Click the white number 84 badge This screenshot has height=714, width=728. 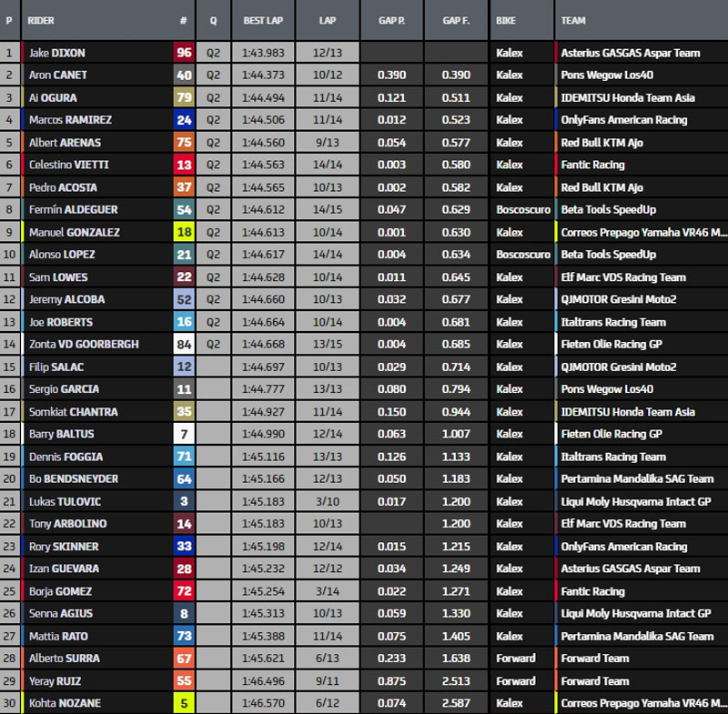click(184, 344)
